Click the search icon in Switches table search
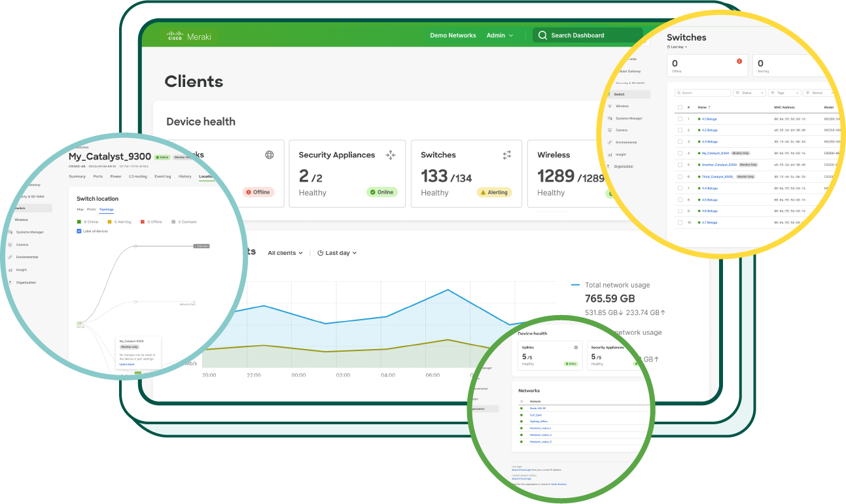 (x=679, y=93)
